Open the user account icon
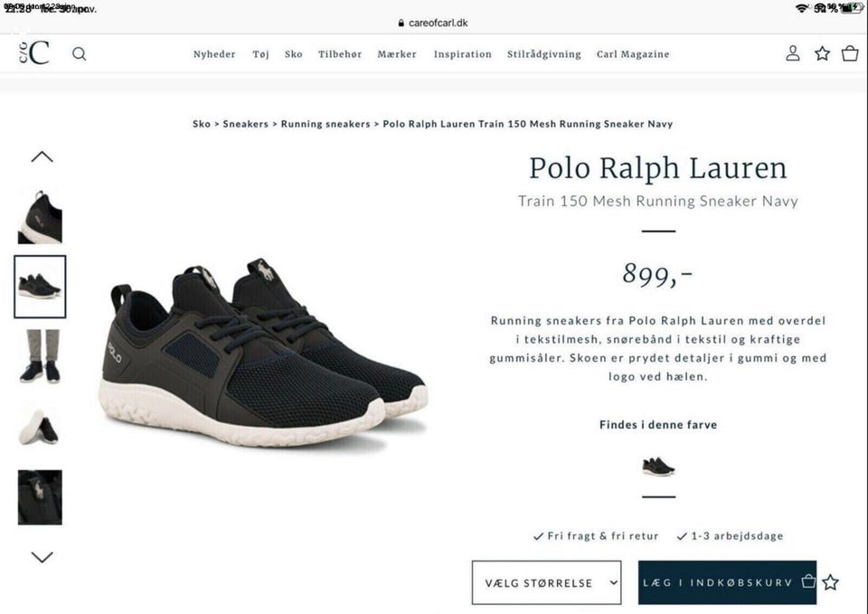 pyautogui.click(x=793, y=53)
